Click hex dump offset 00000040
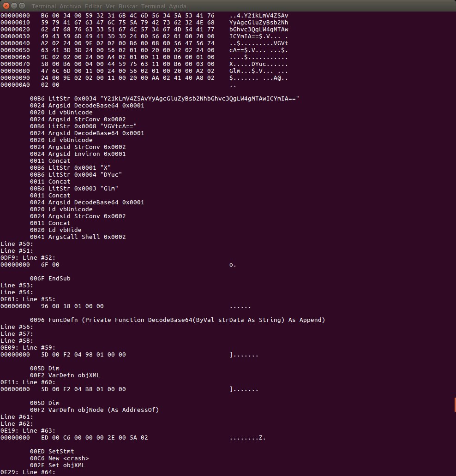The height and width of the screenshot is (476, 456). pyautogui.click(x=15, y=43)
